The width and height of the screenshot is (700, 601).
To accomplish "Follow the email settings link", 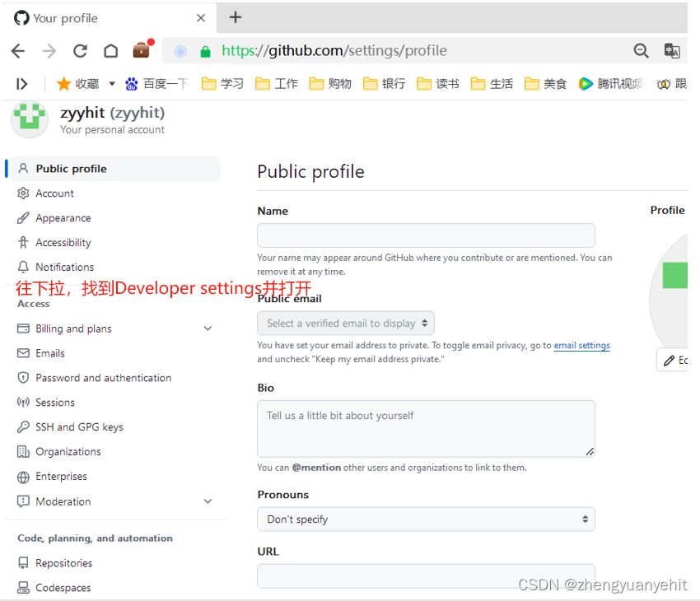I will 581,345.
